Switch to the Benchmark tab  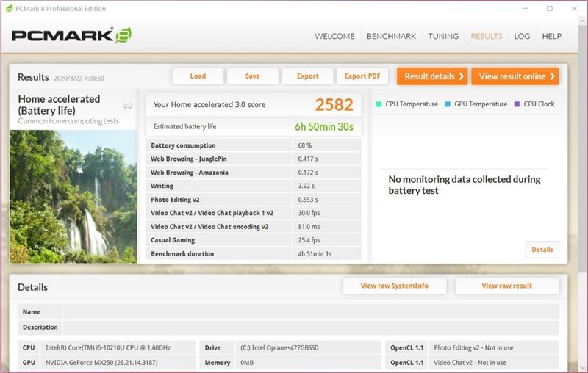[x=391, y=36]
